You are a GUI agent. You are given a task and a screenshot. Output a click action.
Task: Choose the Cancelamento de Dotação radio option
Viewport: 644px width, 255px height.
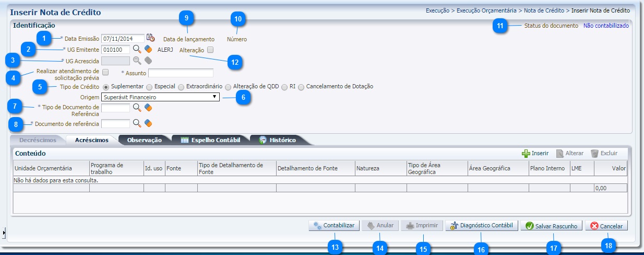301,87
